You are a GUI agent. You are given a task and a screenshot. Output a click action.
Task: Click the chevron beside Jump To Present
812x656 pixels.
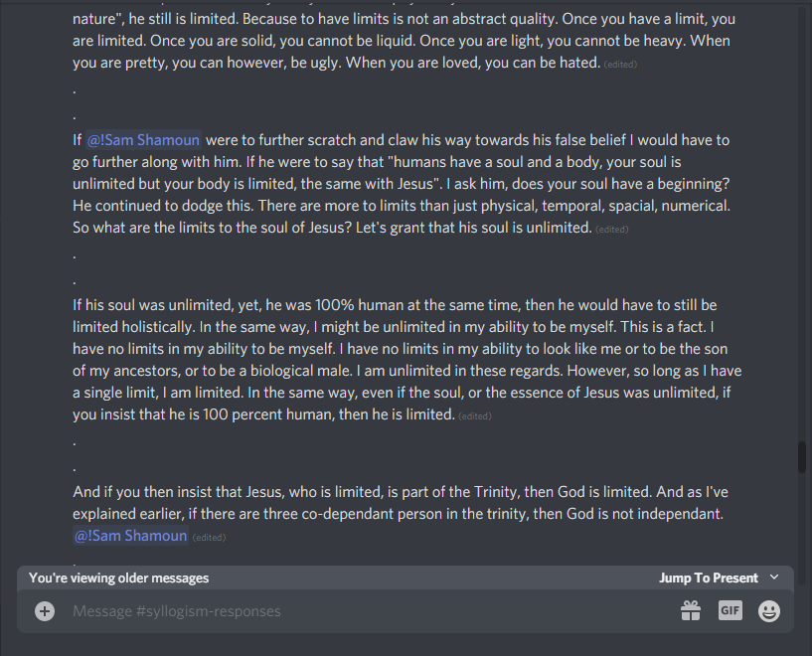[774, 577]
